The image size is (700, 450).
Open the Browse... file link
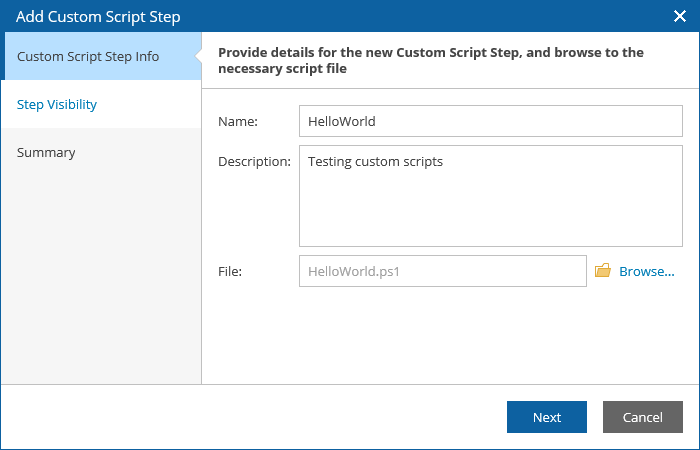click(x=646, y=271)
